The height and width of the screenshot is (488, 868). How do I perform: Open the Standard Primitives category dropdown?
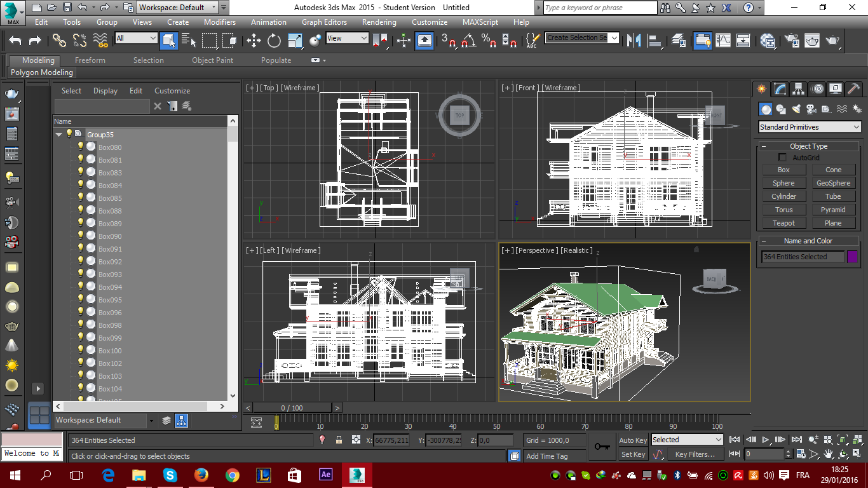tap(810, 127)
